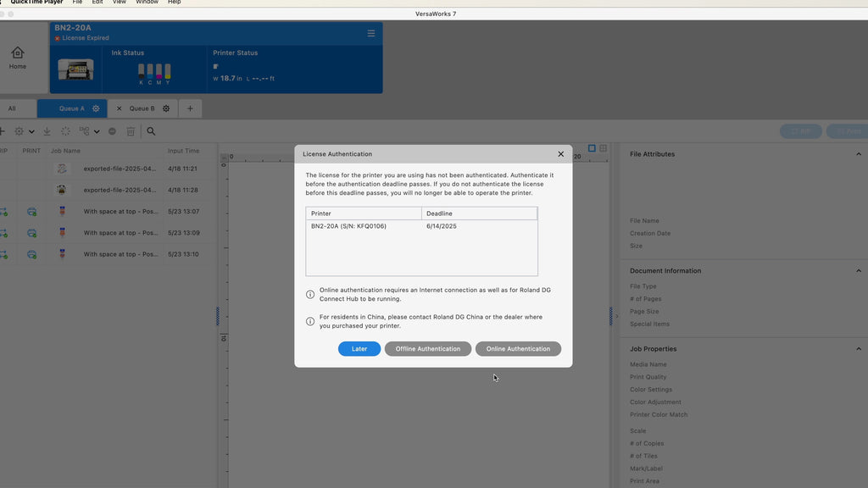Delete job with the trash icon
Viewport: 868px width, 488px height.
coord(131,131)
